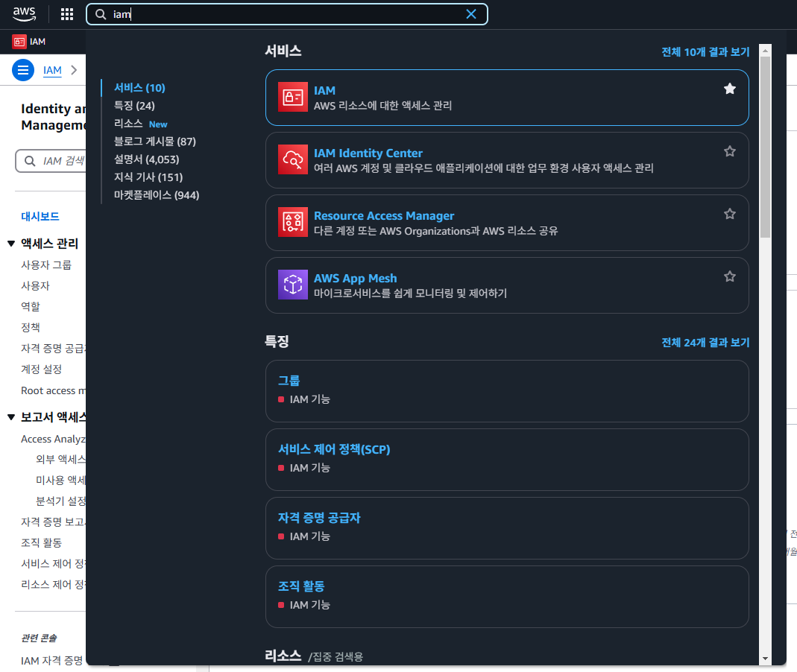Viewport: 797px width, 672px height.
Task: Collapse the 보고서 액세스 section triangle
Action: click(x=11, y=417)
